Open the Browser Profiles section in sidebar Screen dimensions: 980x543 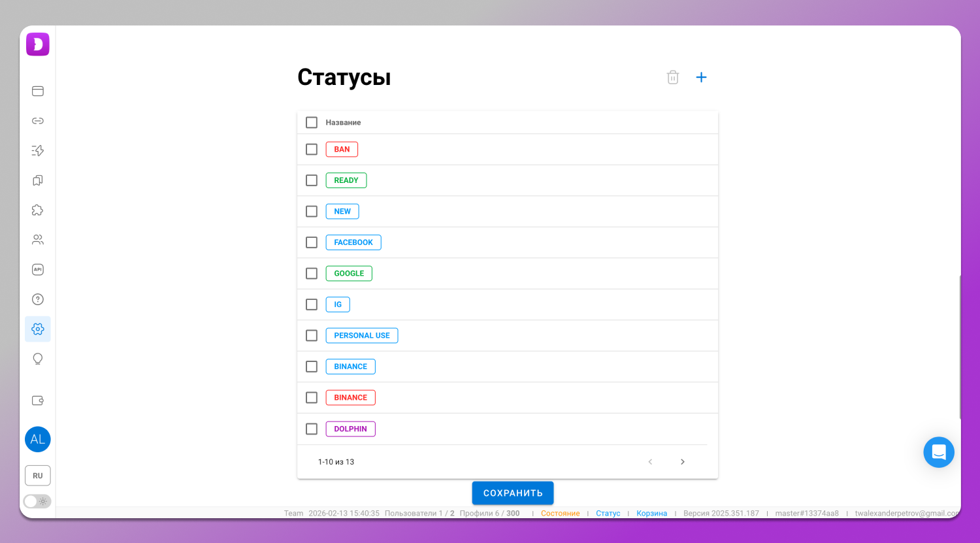[37, 91]
